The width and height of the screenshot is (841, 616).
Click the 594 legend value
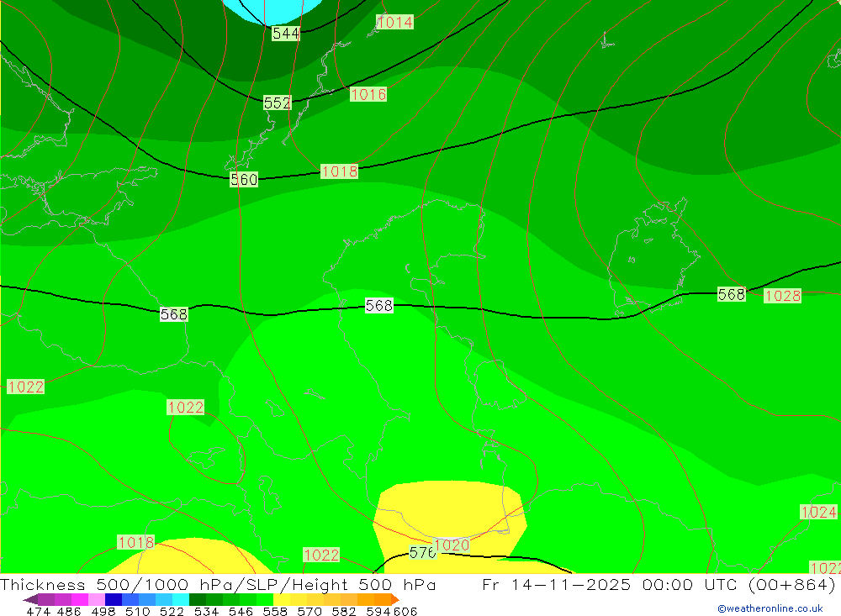[378, 611]
